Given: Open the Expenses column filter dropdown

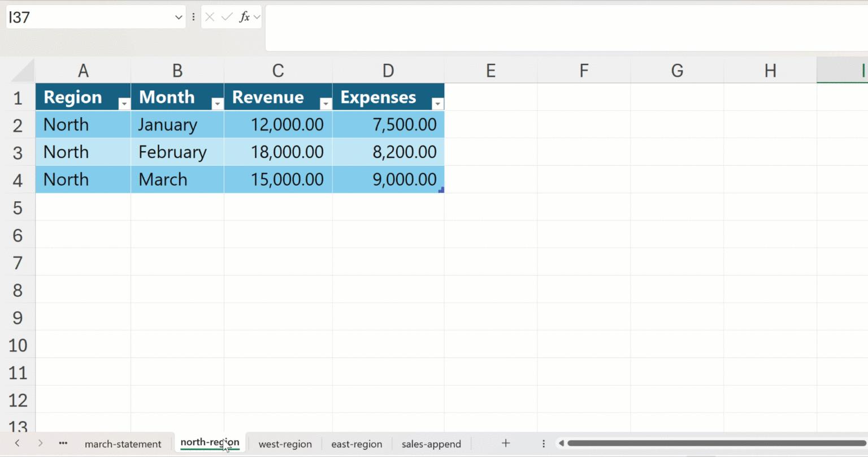Looking at the screenshot, I should pos(437,104).
